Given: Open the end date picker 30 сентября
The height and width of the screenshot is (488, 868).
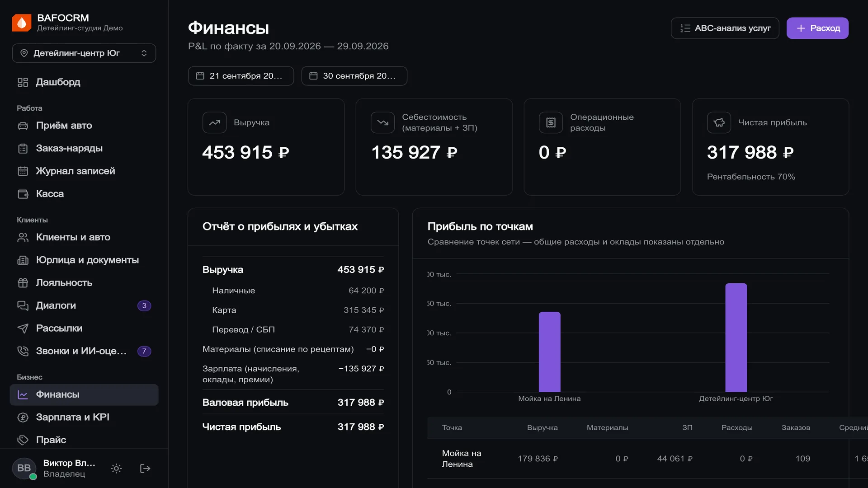Looking at the screenshot, I should click(354, 76).
